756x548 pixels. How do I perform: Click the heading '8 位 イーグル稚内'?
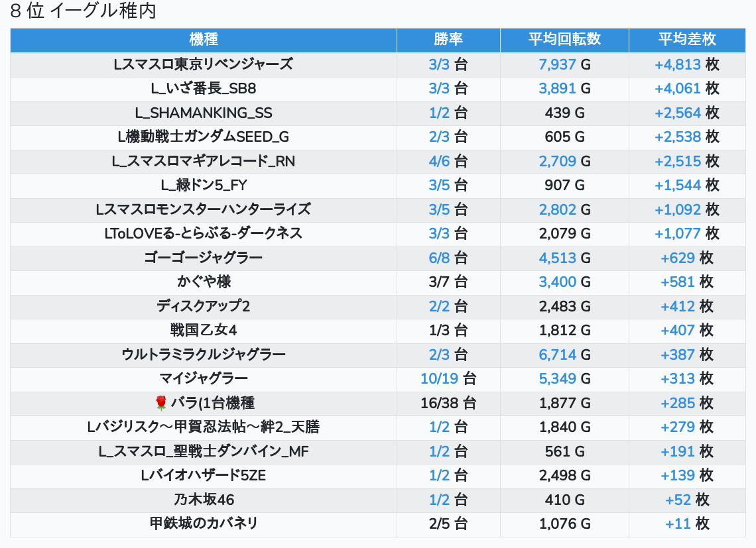click(83, 11)
